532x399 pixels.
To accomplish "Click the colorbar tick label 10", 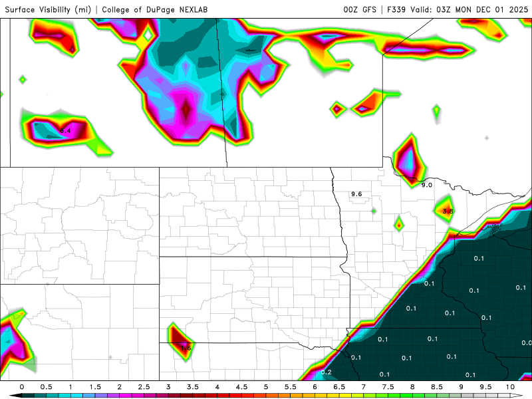I will [510, 387].
